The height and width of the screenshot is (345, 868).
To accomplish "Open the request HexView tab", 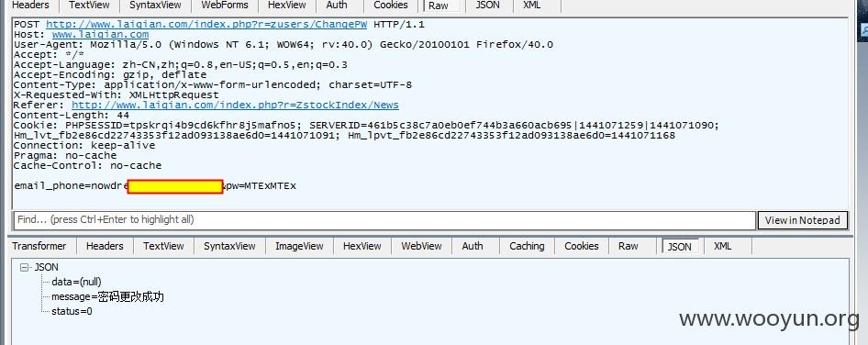I will [287, 6].
